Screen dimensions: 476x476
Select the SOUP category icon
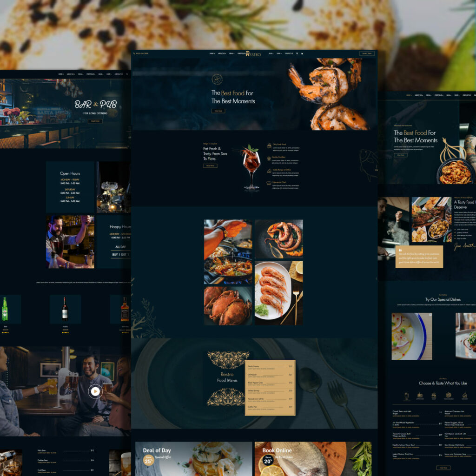point(434,396)
